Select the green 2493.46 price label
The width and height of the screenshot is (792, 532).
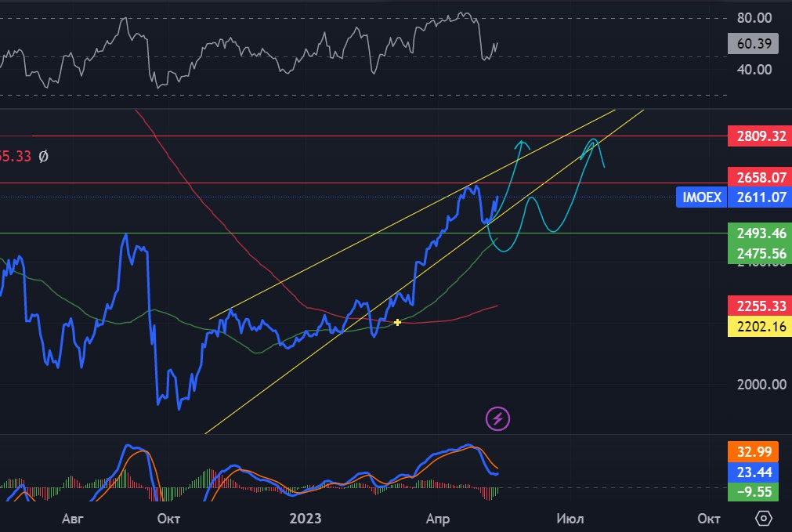757,233
